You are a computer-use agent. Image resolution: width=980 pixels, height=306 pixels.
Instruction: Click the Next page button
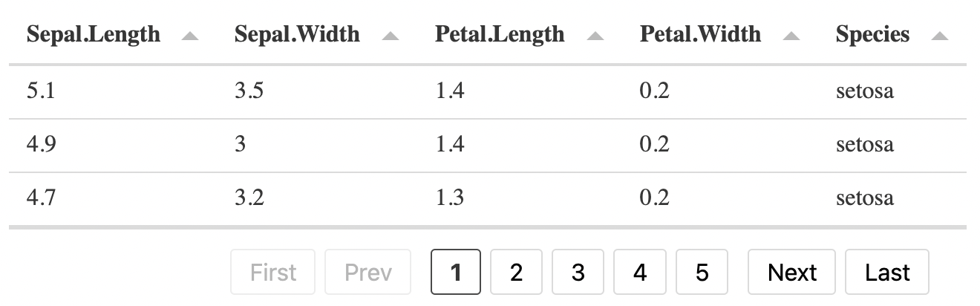(791, 273)
